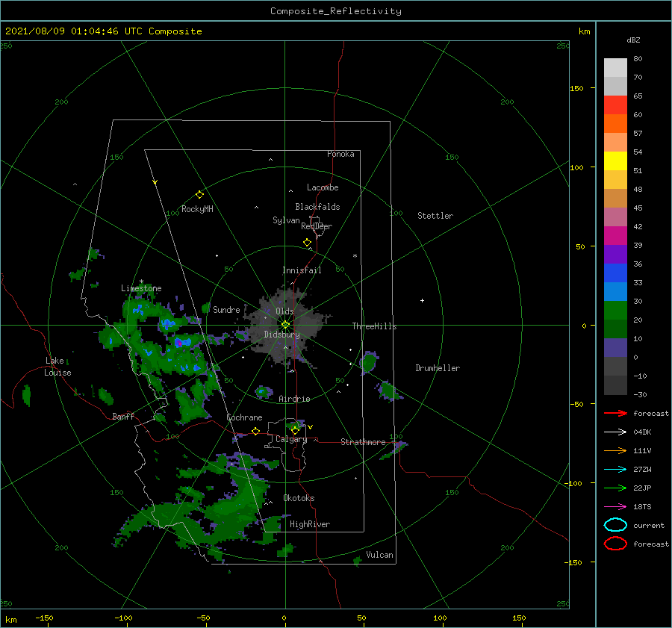Screen dimensions: 672x628
Task: Click the Cochrane city label
Action: pos(244,417)
